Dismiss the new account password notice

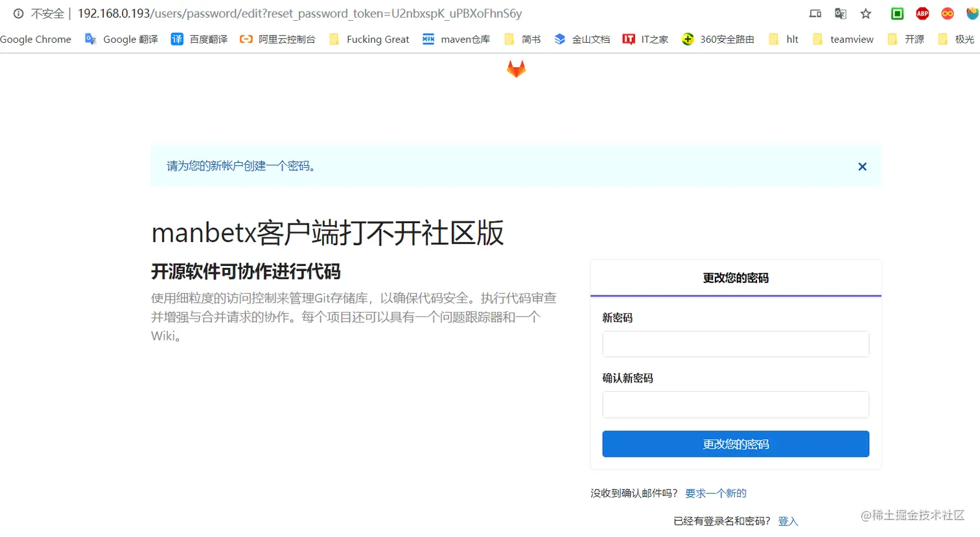862,167
